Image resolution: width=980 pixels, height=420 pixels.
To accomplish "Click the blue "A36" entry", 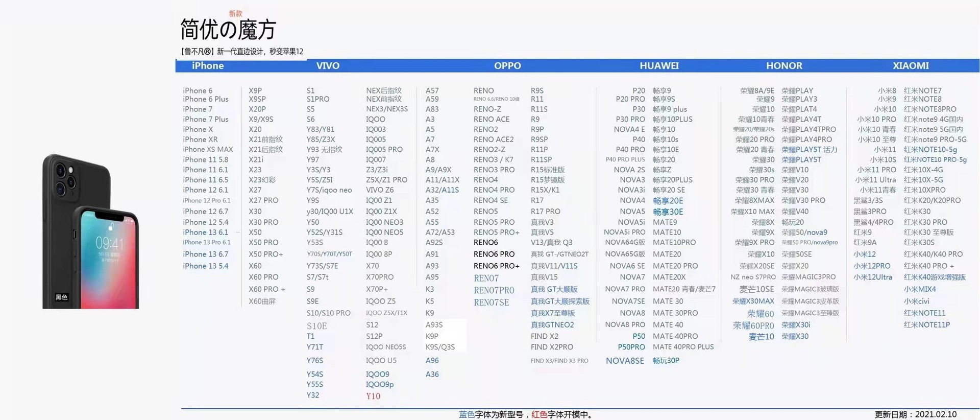I will (432, 374).
